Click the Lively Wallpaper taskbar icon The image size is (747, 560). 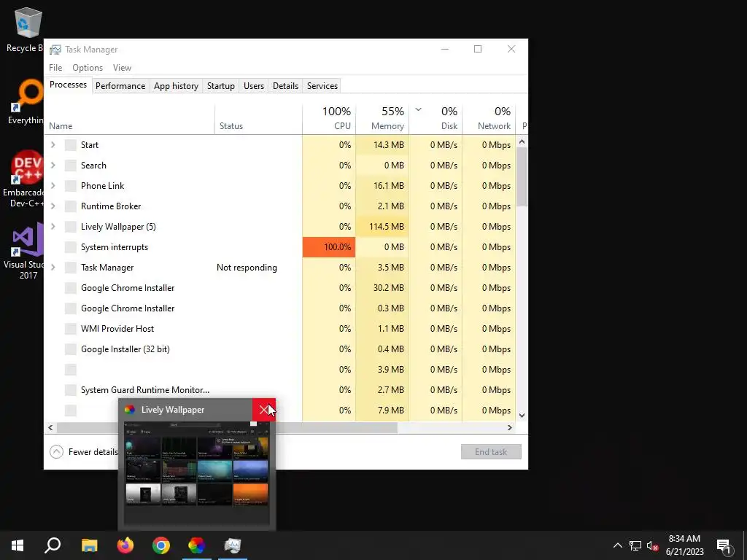[x=196, y=545]
